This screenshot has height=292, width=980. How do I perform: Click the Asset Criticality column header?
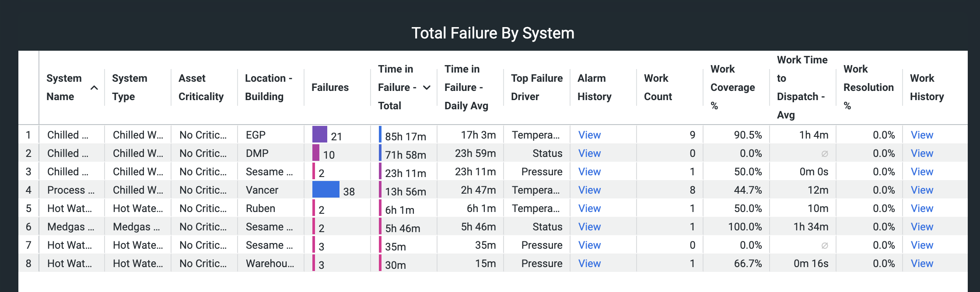pyautogui.click(x=201, y=87)
